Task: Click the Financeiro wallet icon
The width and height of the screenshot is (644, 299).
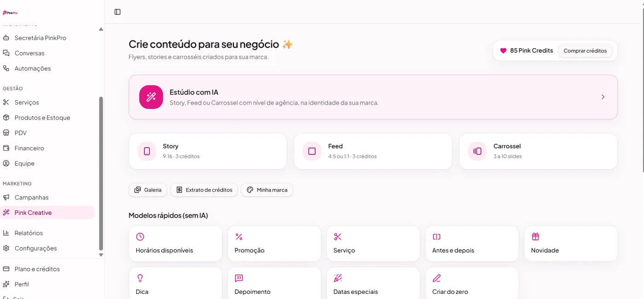Action: point(6,148)
